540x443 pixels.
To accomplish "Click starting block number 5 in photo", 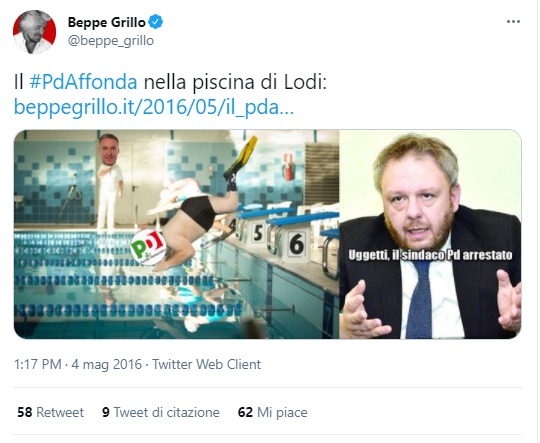I will [258, 234].
